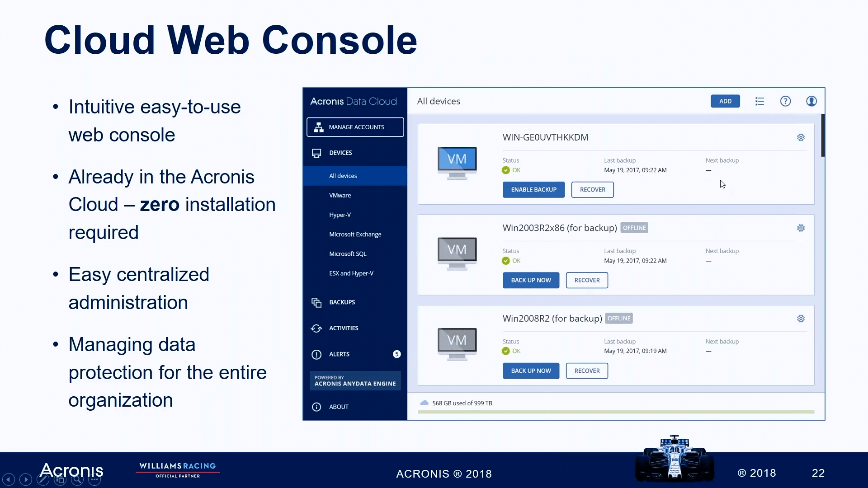Click the Devices monitor icon
The image size is (868, 488).
(316, 153)
